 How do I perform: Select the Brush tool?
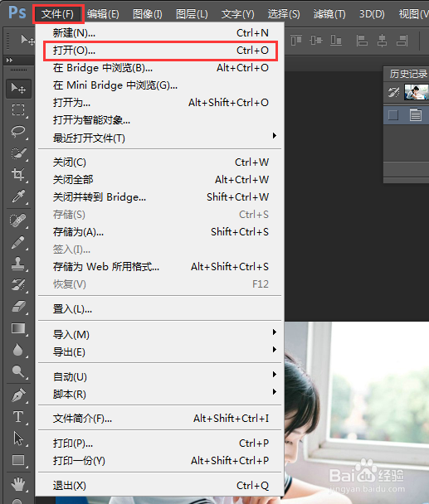click(x=18, y=242)
